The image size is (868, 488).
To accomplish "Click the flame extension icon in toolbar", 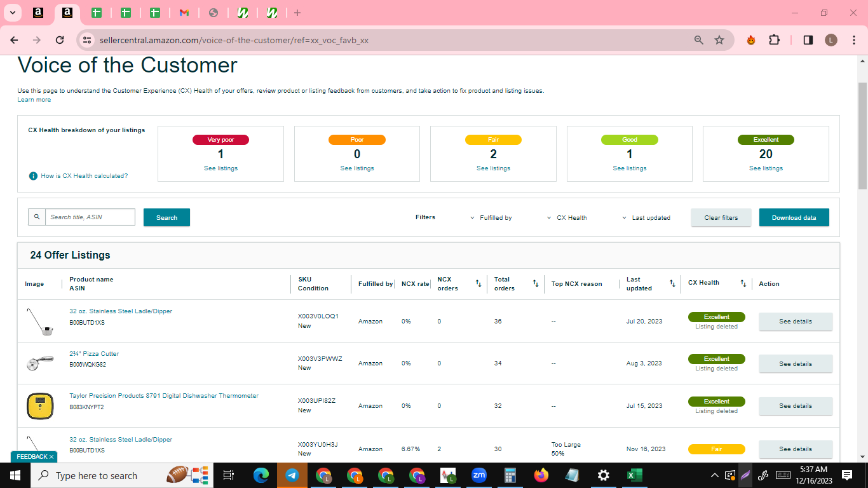I will (x=751, y=40).
